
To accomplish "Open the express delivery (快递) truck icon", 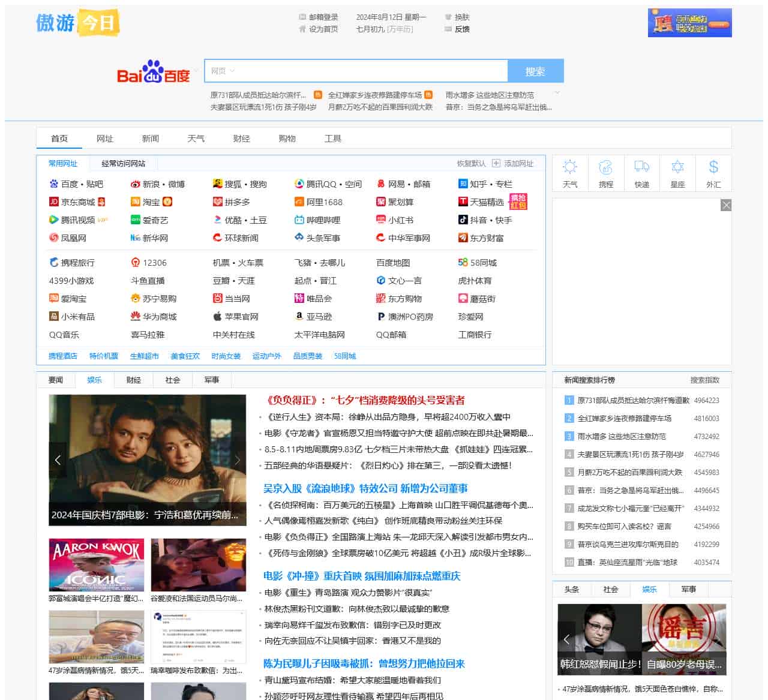I will [x=642, y=167].
